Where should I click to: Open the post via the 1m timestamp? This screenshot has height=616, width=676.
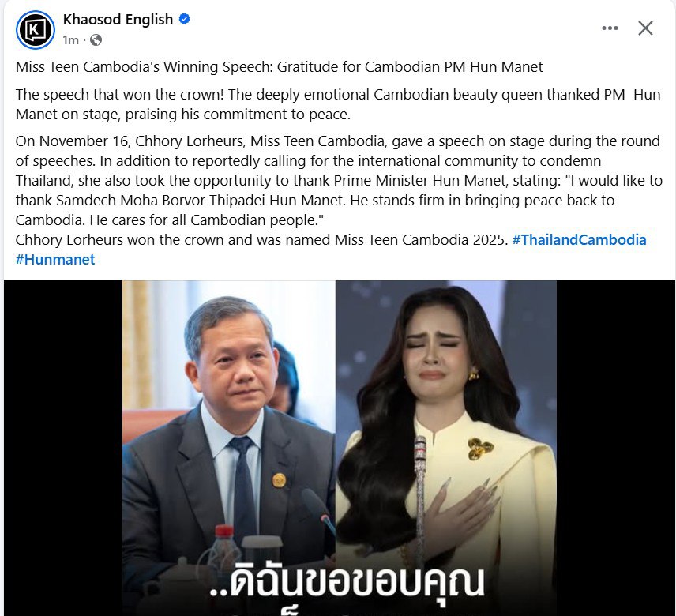click(x=71, y=40)
